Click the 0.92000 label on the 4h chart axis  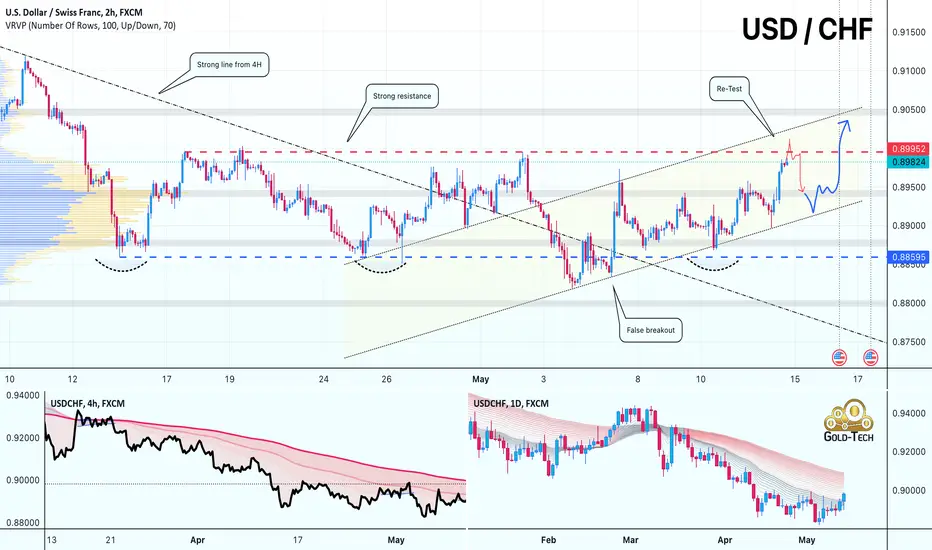click(23, 438)
